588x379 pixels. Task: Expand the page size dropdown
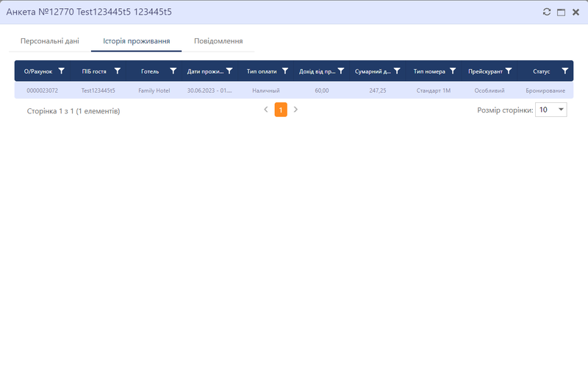561,110
